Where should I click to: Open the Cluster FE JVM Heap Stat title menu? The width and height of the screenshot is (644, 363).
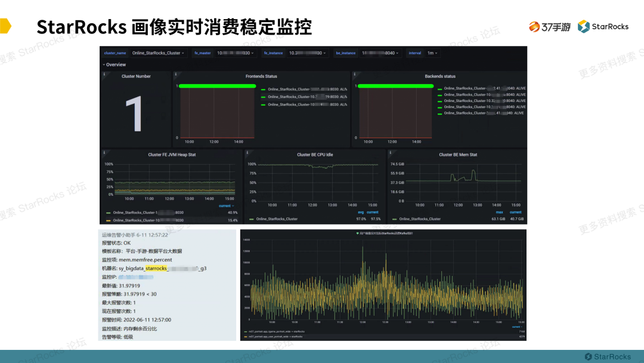click(172, 155)
